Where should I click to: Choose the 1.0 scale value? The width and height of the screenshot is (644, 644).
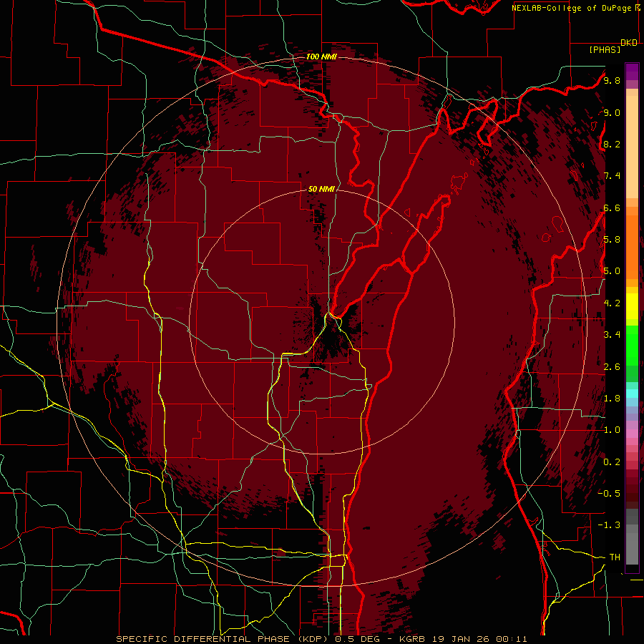tap(612, 430)
